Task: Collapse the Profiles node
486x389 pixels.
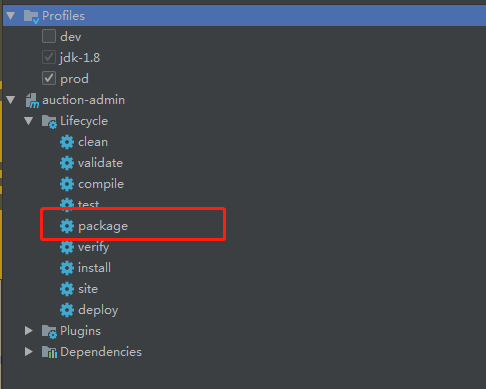Action: point(11,15)
